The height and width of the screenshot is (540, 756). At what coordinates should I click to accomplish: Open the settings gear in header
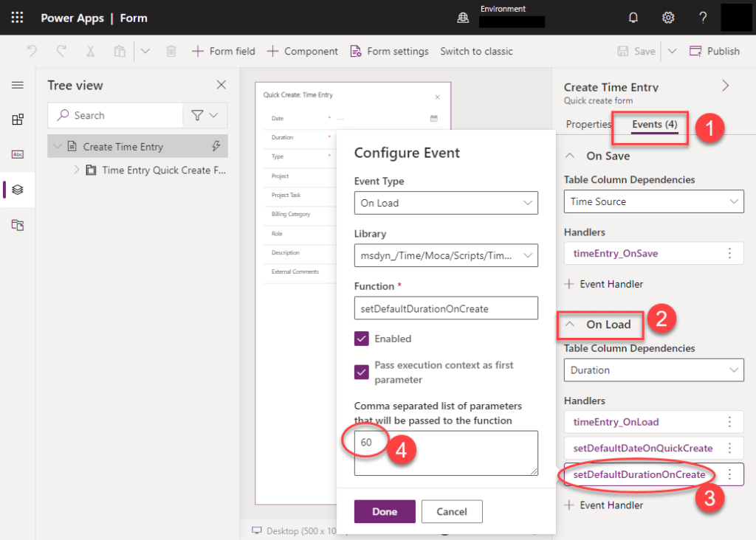668,18
